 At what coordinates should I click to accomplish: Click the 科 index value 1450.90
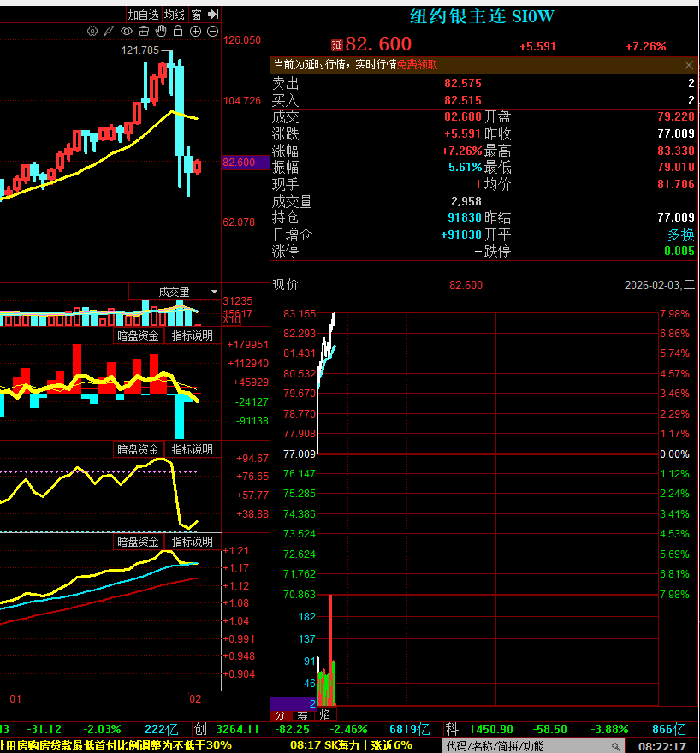(491, 729)
